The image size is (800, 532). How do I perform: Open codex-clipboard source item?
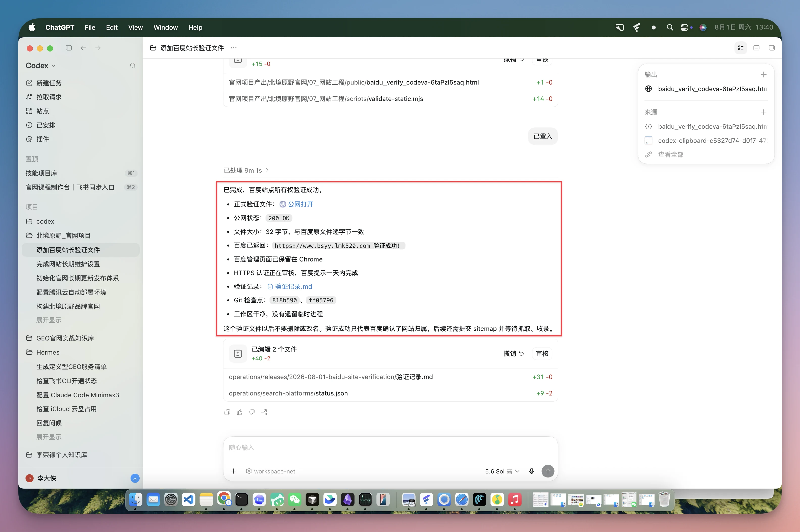(x=706, y=141)
